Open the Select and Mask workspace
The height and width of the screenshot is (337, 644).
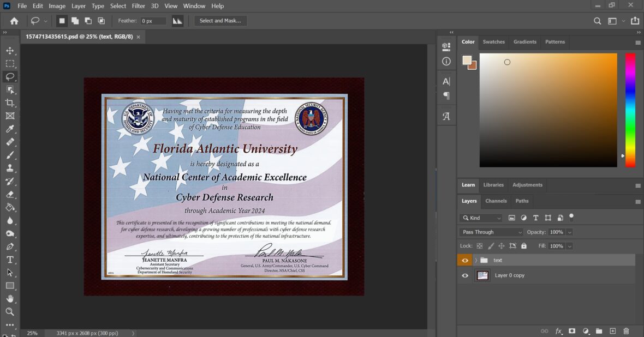pos(220,21)
